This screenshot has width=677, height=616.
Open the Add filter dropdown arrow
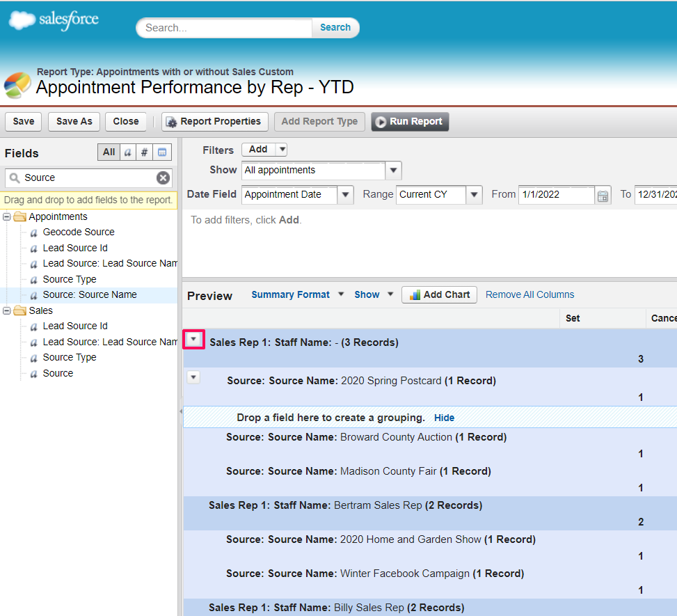[x=282, y=150]
